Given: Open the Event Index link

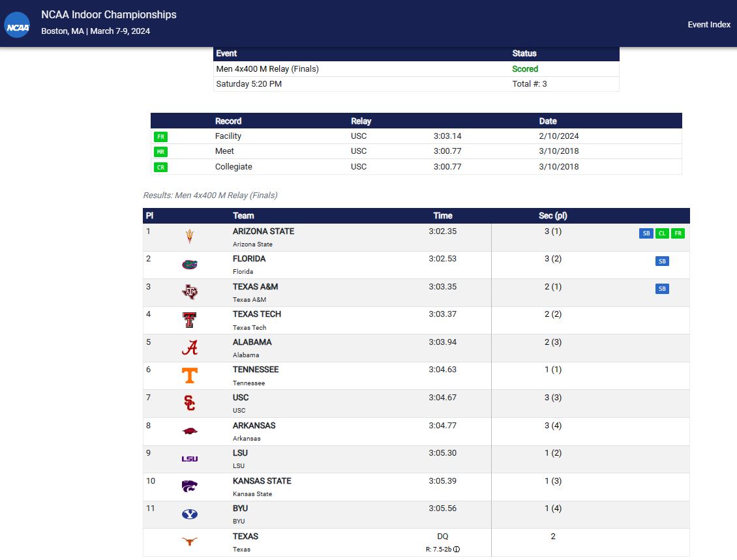Looking at the screenshot, I should click(x=709, y=24).
